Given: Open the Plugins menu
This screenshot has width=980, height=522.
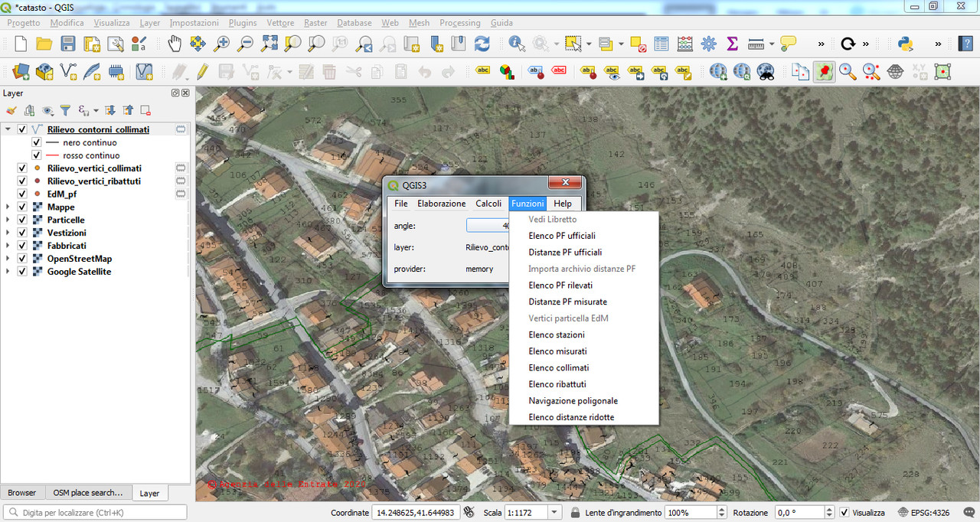Looking at the screenshot, I should click(243, 23).
